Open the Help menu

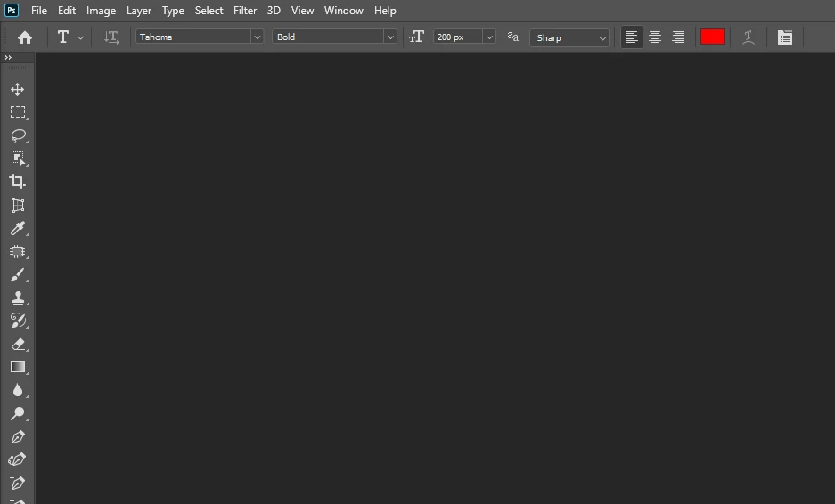click(x=385, y=11)
